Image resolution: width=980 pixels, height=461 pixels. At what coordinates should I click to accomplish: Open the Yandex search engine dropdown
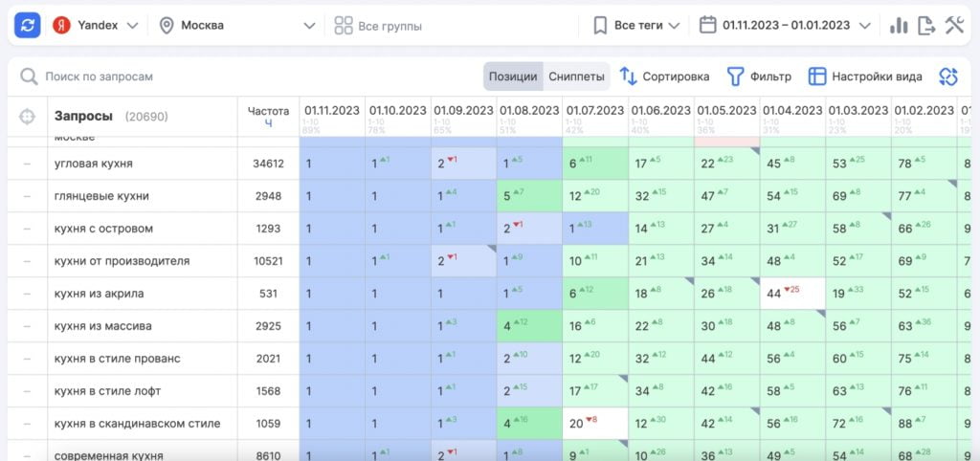coord(96,25)
